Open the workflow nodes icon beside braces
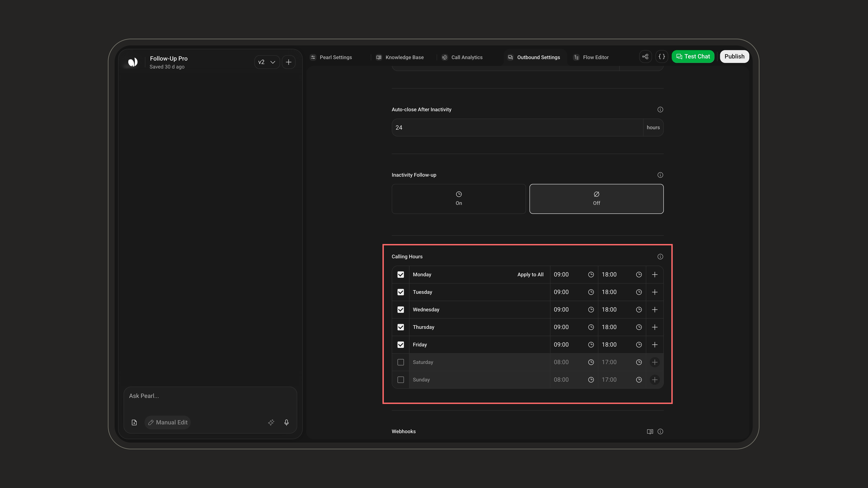This screenshot has width=868, height=488. click(x=645, y=57)
